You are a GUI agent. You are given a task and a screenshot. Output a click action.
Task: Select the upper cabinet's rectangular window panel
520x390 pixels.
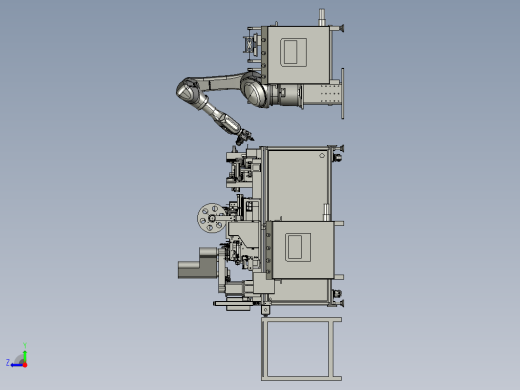point(293,52)
